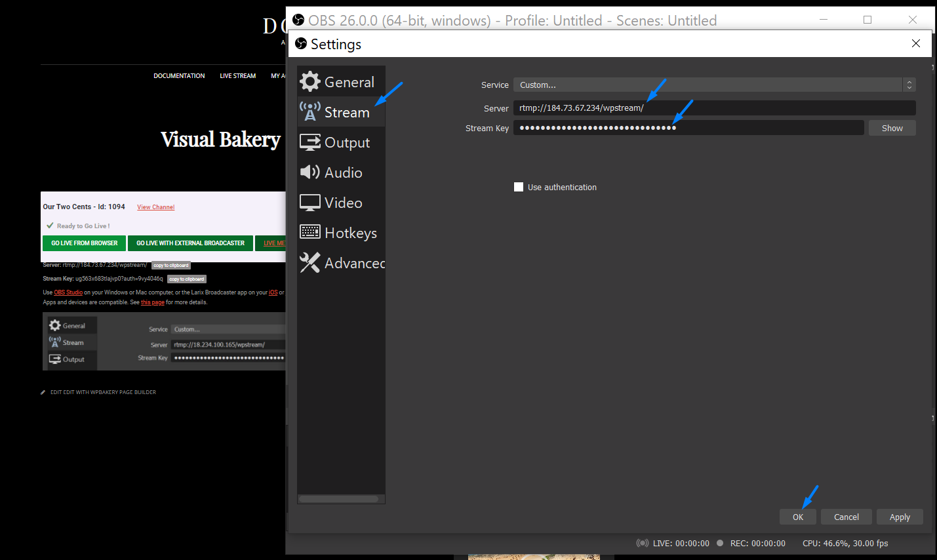Click into the Server rtmp URL field
The image size is (937, 560).
715,108
